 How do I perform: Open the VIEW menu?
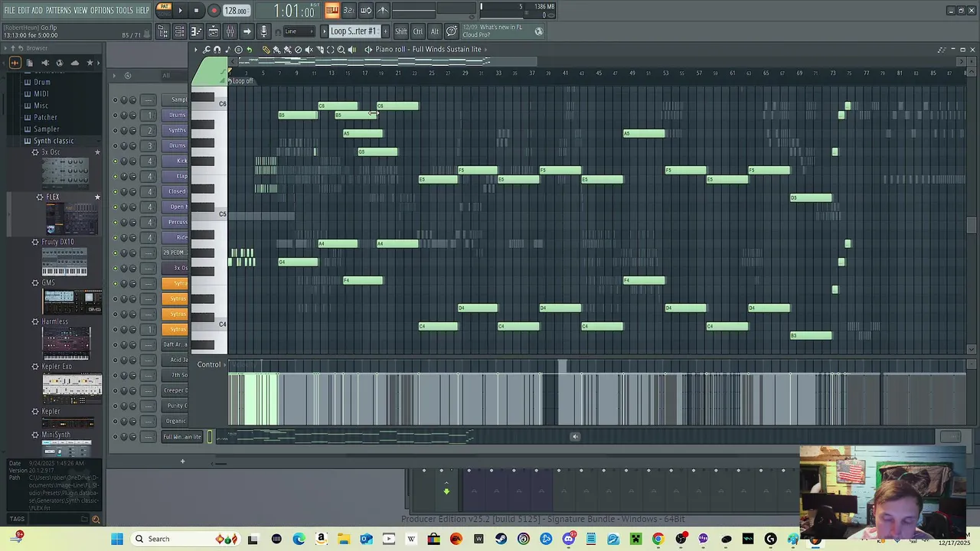[x=80, y=11]
